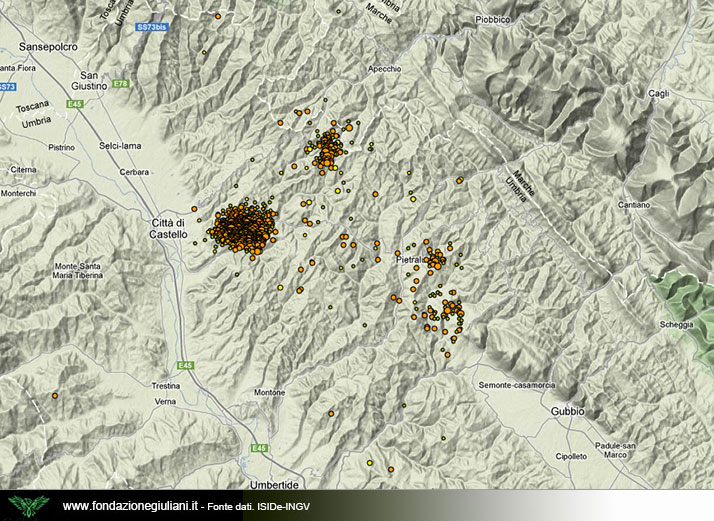
Task: Select the Apecchio place label
Action: [x=384, y=69]
